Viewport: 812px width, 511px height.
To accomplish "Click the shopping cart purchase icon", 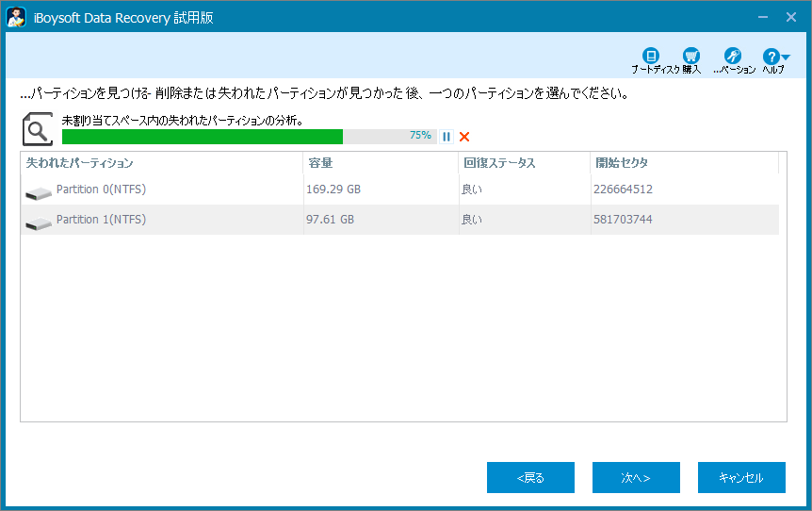I will [x=690, y=56].
